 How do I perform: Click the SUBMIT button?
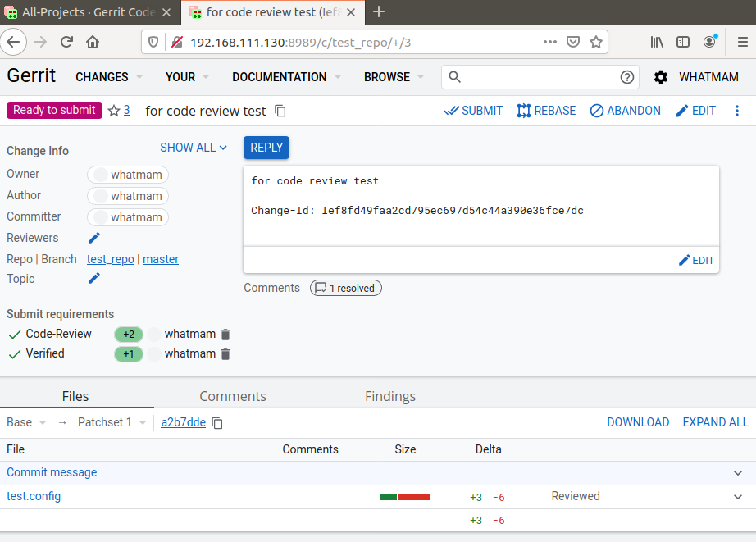pyautogui.click(x=473, y=111)
